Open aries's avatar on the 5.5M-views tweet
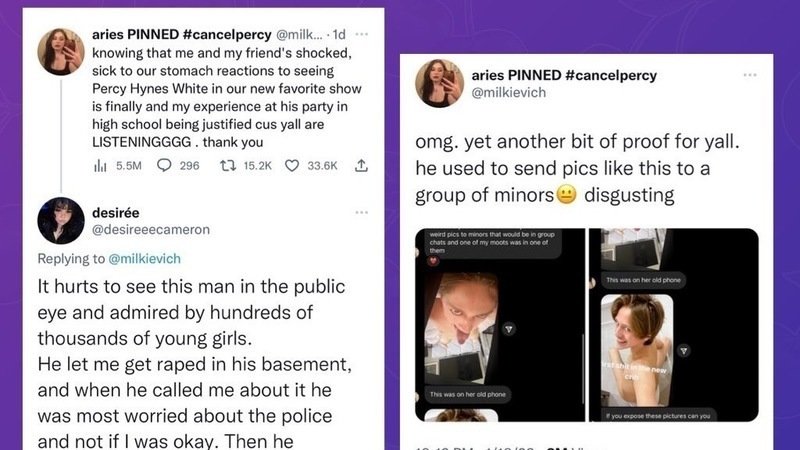Image resolution: width=800 pixels, height=450 pixels. [61, 53]
